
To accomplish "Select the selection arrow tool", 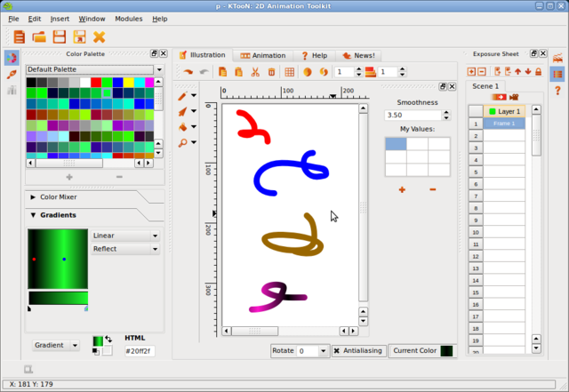I will coord(182,111).
